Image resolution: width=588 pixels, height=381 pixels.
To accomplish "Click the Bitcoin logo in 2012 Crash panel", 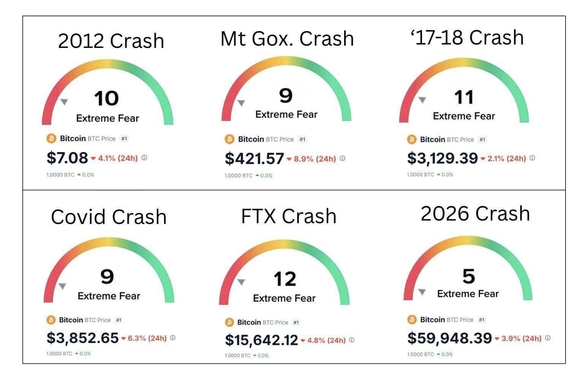I will point(51,139).
